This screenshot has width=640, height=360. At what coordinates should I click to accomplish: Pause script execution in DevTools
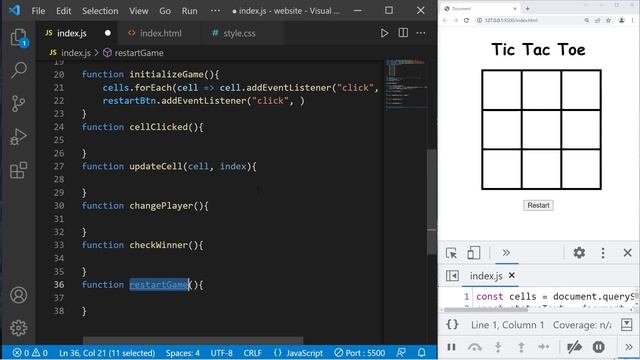click(x=451, y=347)
